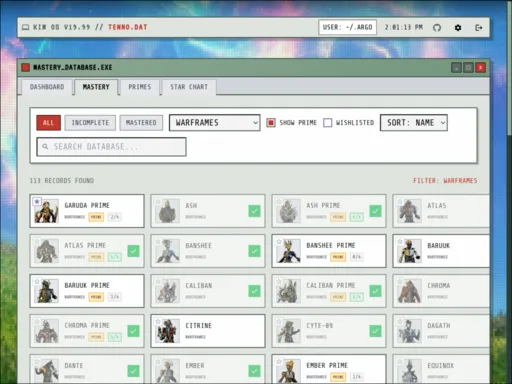Toggle wishlist star on Cyte-09 card

[279, 321]
